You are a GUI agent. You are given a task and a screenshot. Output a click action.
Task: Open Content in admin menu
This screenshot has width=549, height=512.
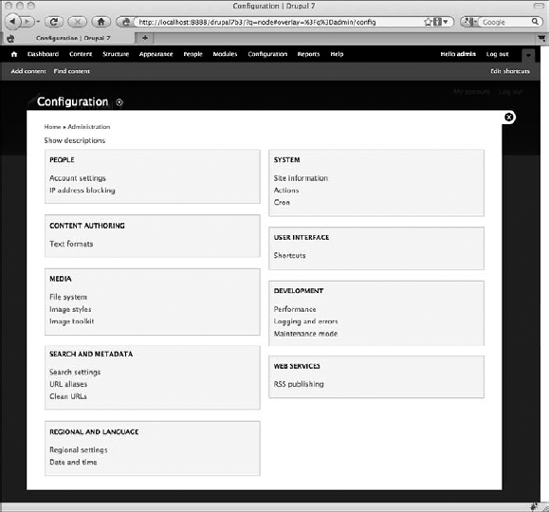tap(81, 54)
